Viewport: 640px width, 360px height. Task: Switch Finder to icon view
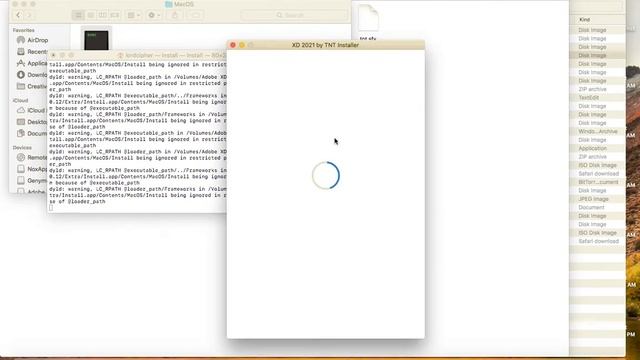click(x=78, y=15)
